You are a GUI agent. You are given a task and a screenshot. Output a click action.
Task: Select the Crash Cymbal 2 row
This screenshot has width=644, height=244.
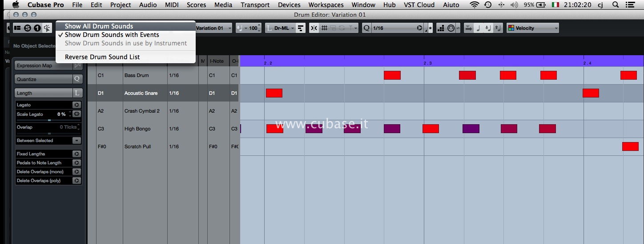tap(163, 111)
